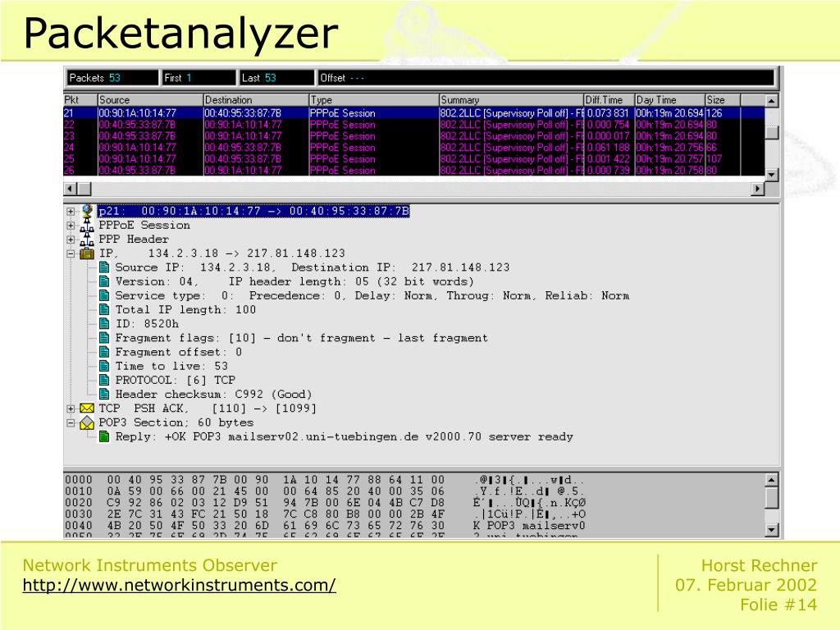Click the packet list vertical scrollbar thumb
Image resolution: width=840 pixels, height=630 pixels.
tap(771, 132)
